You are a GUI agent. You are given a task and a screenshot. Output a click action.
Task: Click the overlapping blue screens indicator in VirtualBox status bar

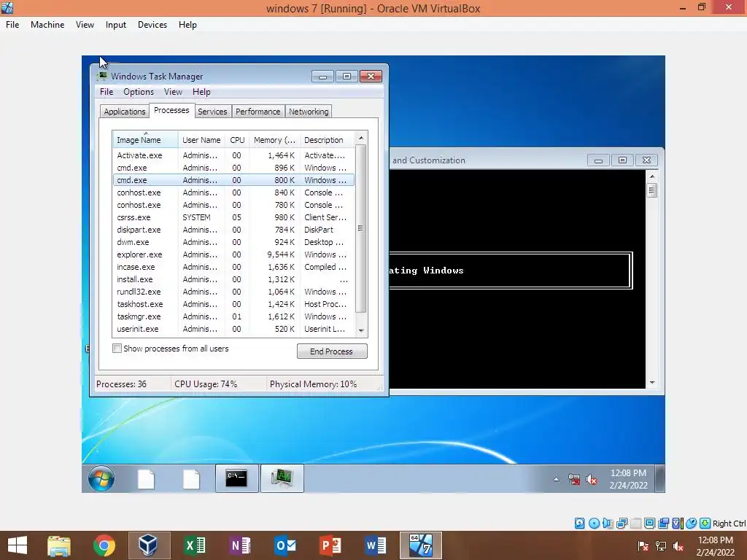tap(663, 524)
